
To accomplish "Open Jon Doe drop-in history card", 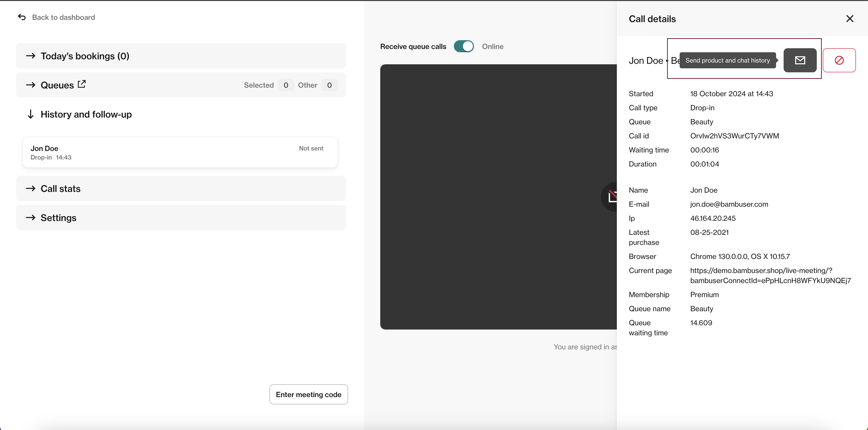I will coord(180,152).
